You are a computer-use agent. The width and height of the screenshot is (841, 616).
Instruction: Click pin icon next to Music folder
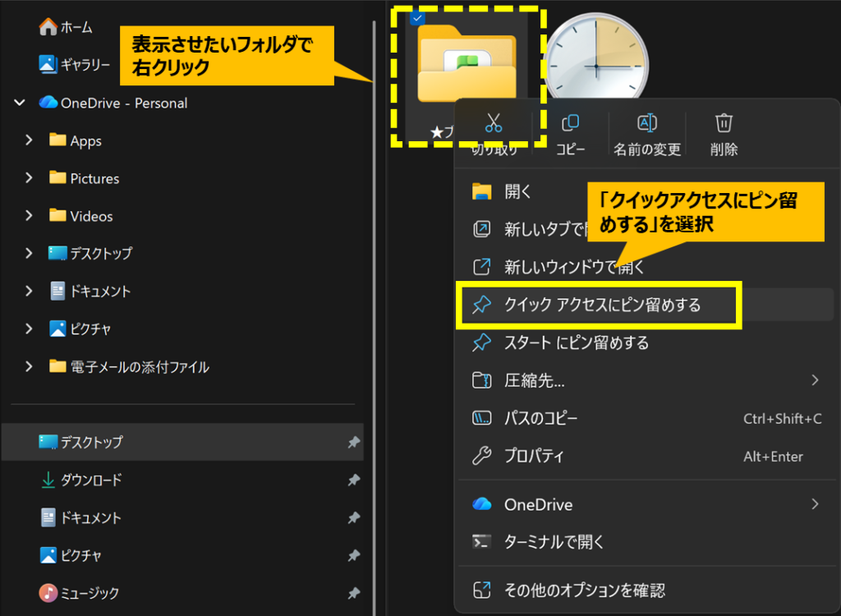click(353, 593)
